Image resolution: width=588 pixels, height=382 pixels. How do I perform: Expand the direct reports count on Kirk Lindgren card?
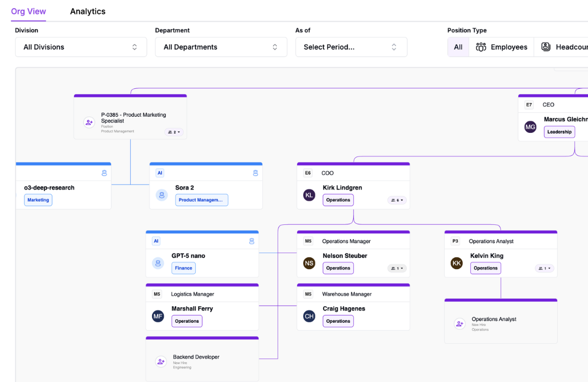397,200
